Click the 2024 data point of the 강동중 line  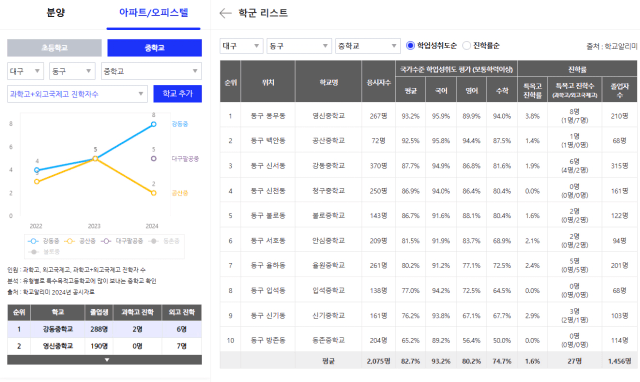[x=153, y=124]
